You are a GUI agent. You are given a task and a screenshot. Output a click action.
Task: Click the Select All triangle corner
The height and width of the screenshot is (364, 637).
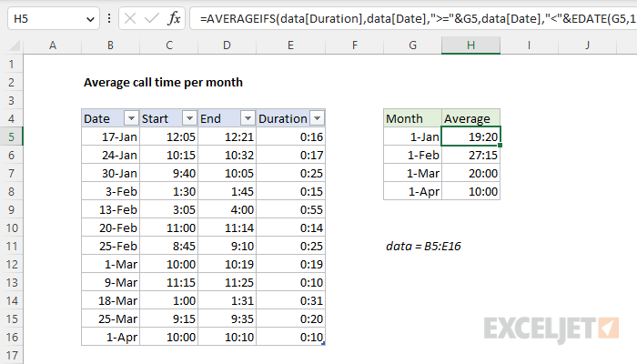(x=15, y=45)
